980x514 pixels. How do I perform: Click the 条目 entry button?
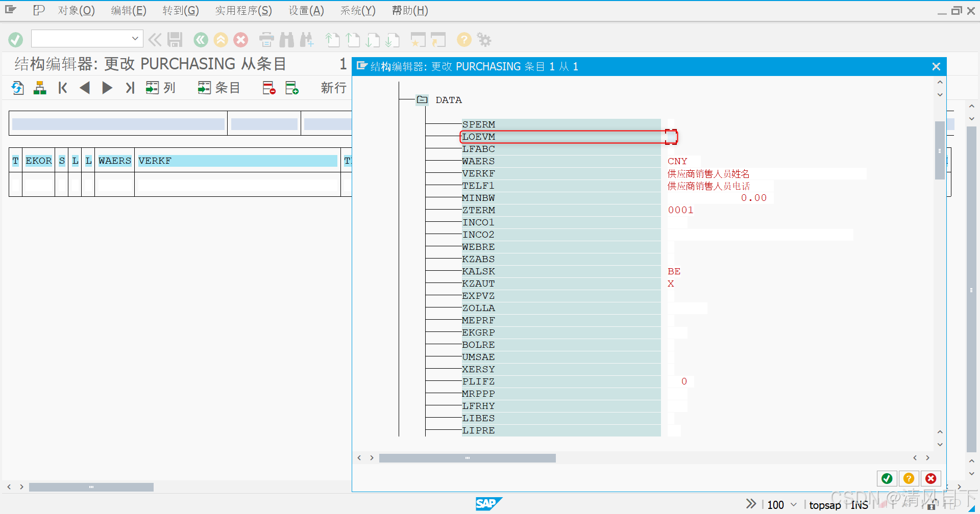(219, 88)
